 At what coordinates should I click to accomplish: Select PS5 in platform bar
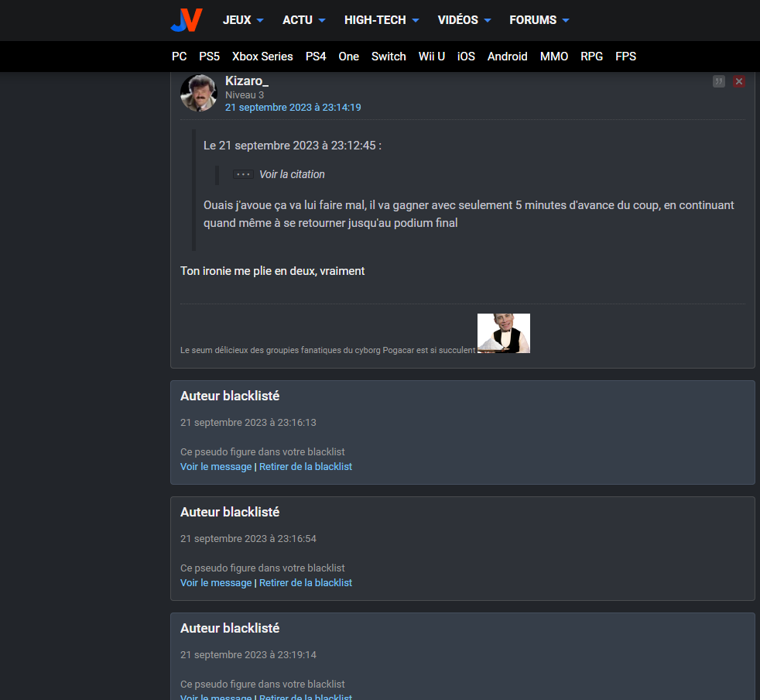[x=210, y=57]
